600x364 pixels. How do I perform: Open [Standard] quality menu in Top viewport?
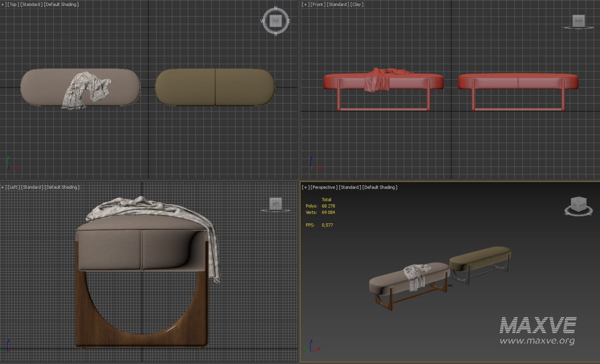click(x=31, y=5)
